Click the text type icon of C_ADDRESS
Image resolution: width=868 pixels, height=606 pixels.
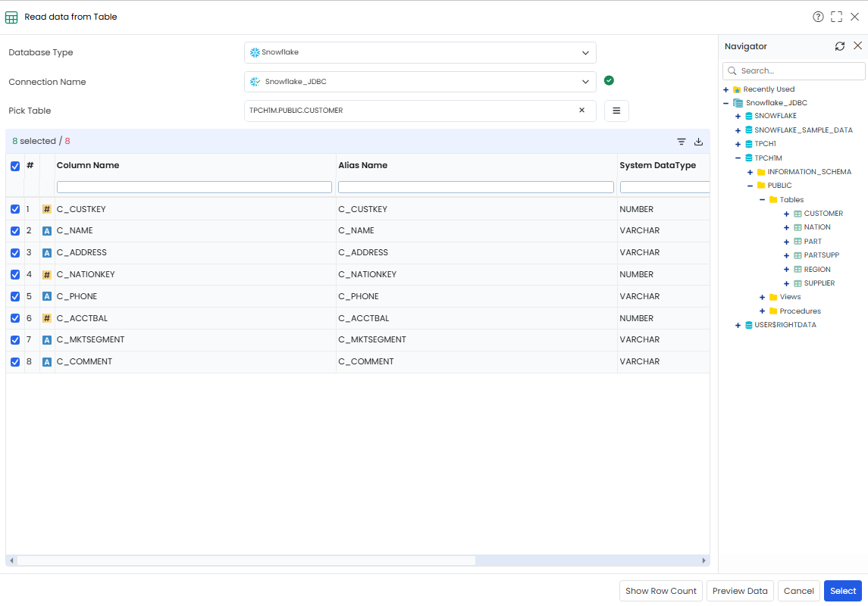[x=47, y=253]
